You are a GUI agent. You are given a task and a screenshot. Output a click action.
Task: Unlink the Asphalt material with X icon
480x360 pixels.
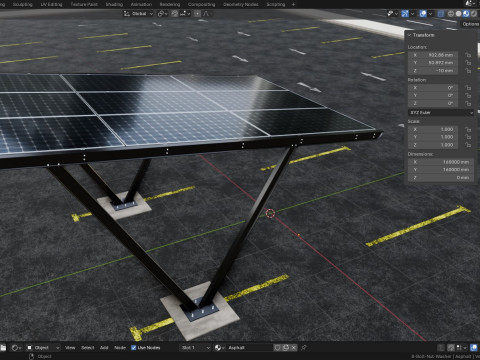(x=294, y=348)
